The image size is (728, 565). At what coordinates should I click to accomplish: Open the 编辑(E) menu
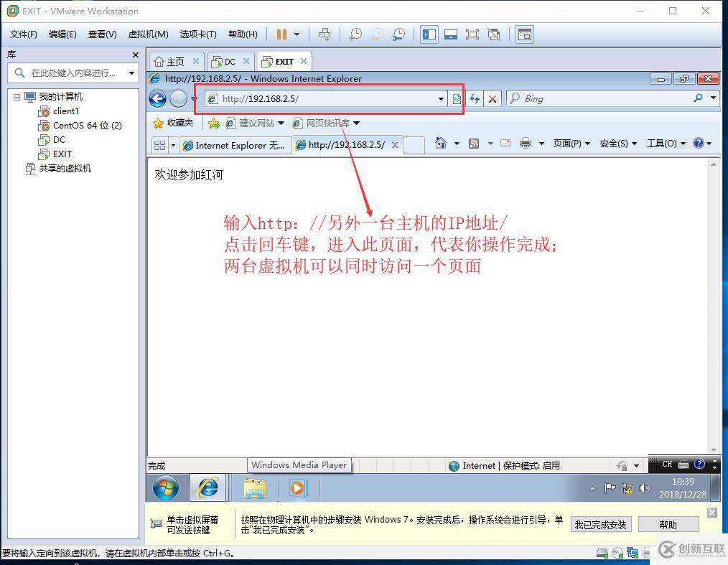62,34
